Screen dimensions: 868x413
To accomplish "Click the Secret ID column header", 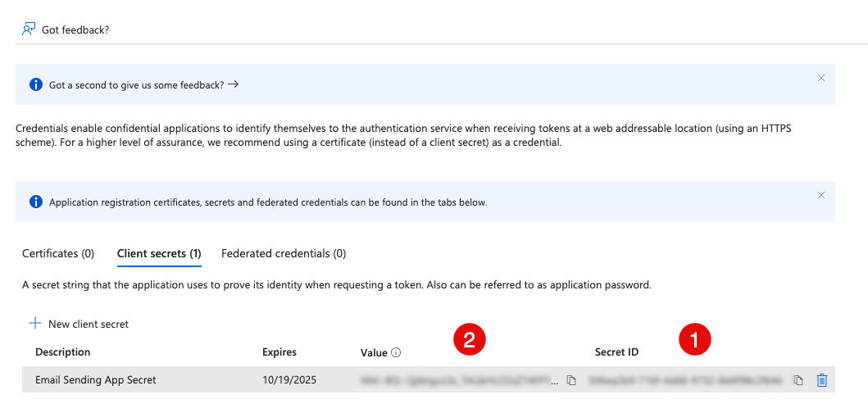I will pyautogui.click(x=616, y=352).
